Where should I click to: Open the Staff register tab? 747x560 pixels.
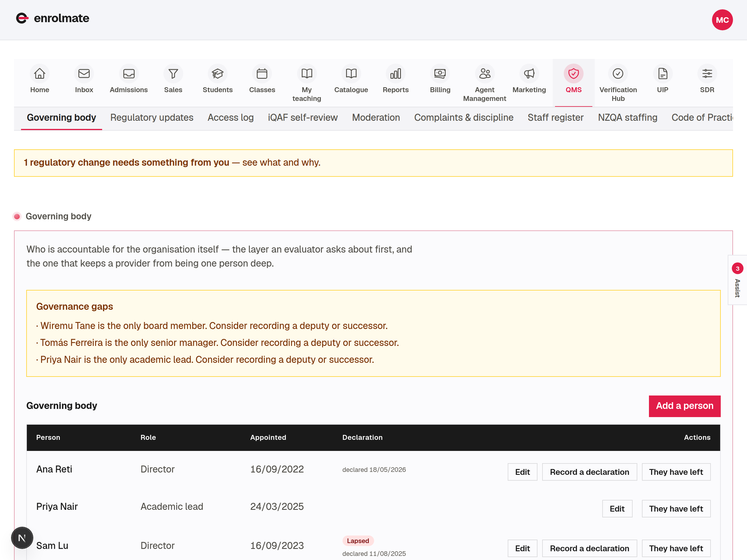556,118
